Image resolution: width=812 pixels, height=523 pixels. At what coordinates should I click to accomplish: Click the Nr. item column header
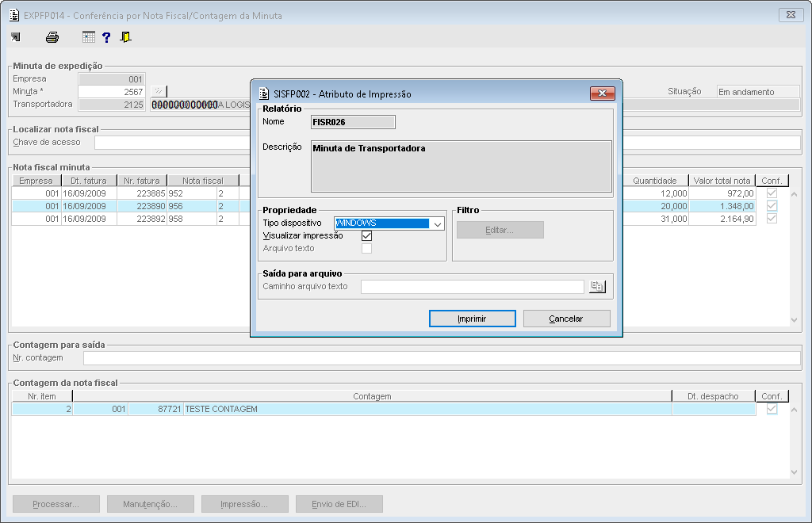(x=42, y=396)
